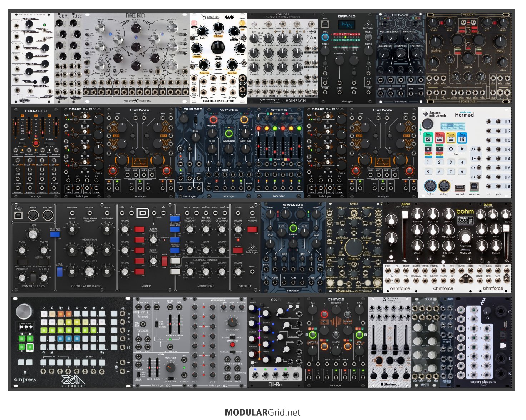Click the Hermod round encoder knob
This screenshot has width=526, height=420.
[x=428, y=124]
